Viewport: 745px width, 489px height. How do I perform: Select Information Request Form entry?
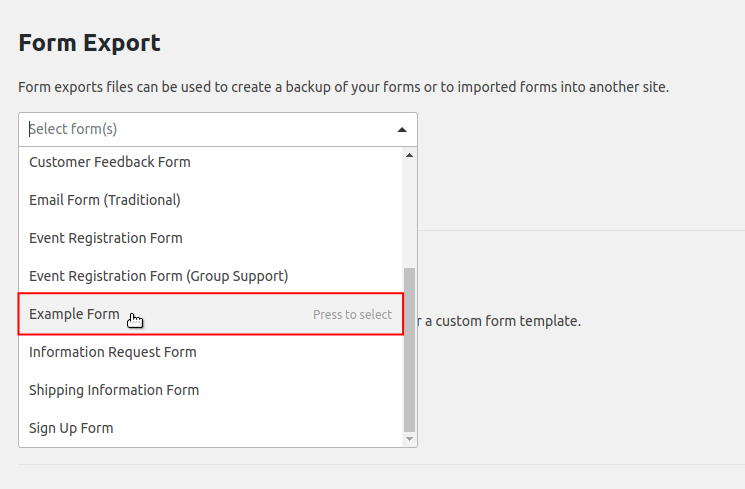coord(113,352)
